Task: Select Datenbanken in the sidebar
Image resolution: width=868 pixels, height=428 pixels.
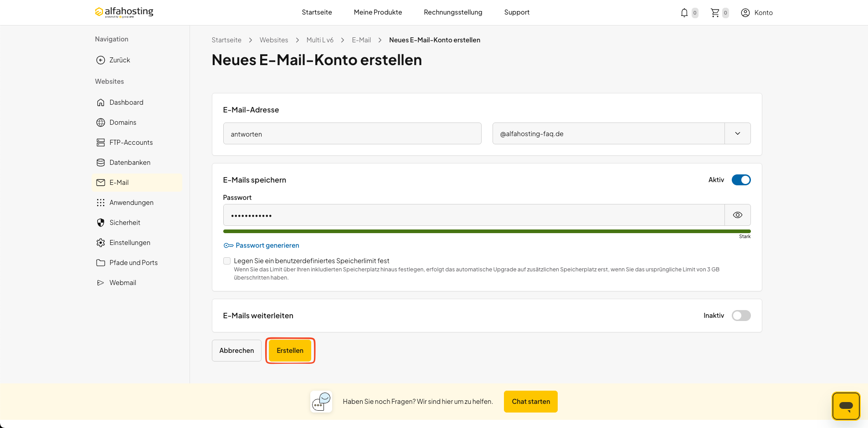Action: pos(137,163)
